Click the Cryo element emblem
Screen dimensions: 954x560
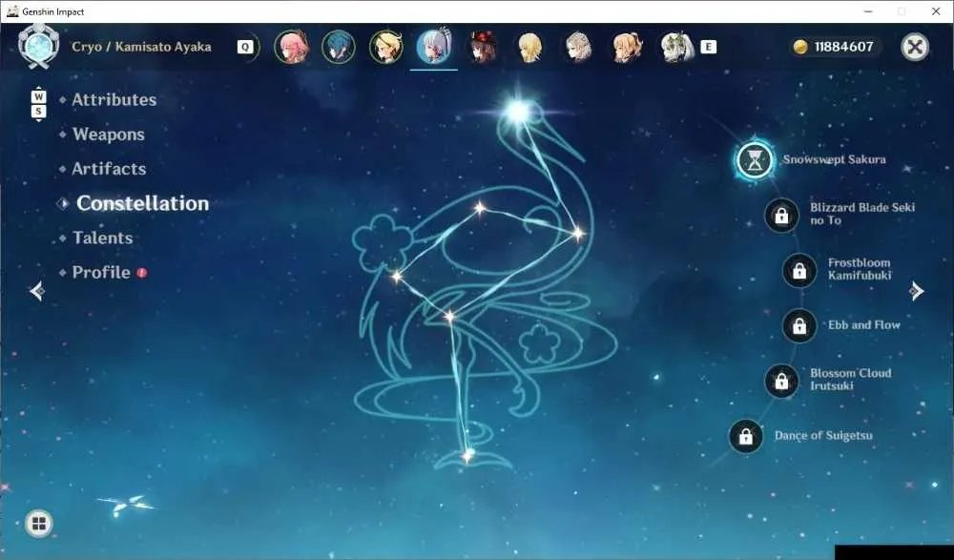pyautogui.click(x=39, y=46)
